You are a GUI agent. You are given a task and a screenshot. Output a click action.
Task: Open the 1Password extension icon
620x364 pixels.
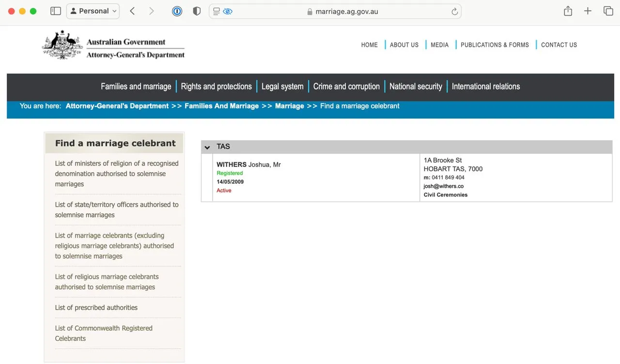pos(177,11)
